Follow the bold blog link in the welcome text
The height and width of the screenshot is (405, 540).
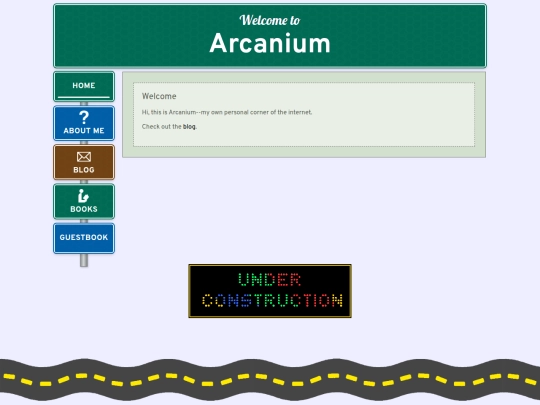pos(189,127)
